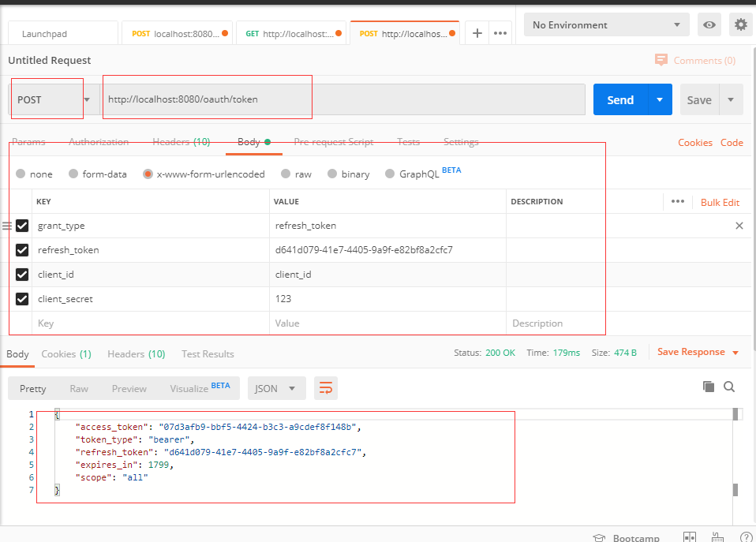The image size is (756, 542).
Task: Disable the grant_type body parameter
Action: coord(22,225)
